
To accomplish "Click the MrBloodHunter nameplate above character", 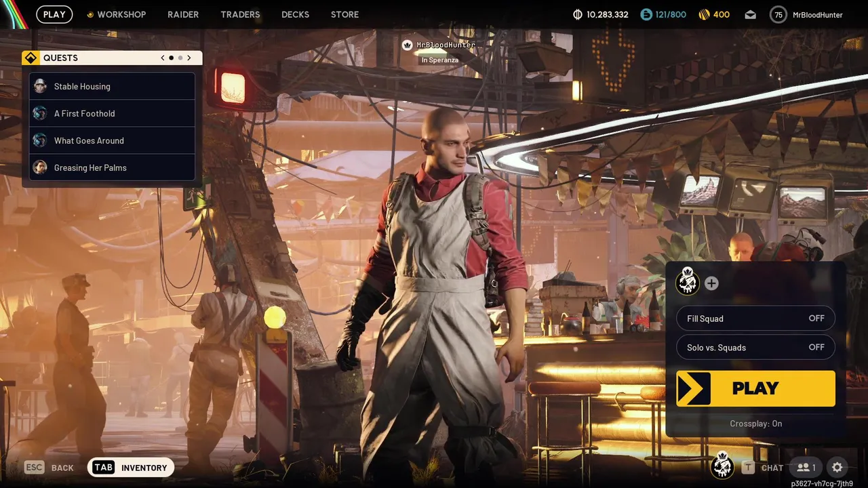I will pos(446,45).
